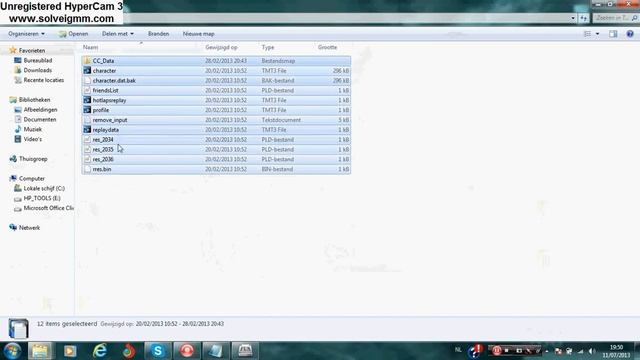Select the res_2034 file name
Screen dimensions: 640x360
pos(103,140)
